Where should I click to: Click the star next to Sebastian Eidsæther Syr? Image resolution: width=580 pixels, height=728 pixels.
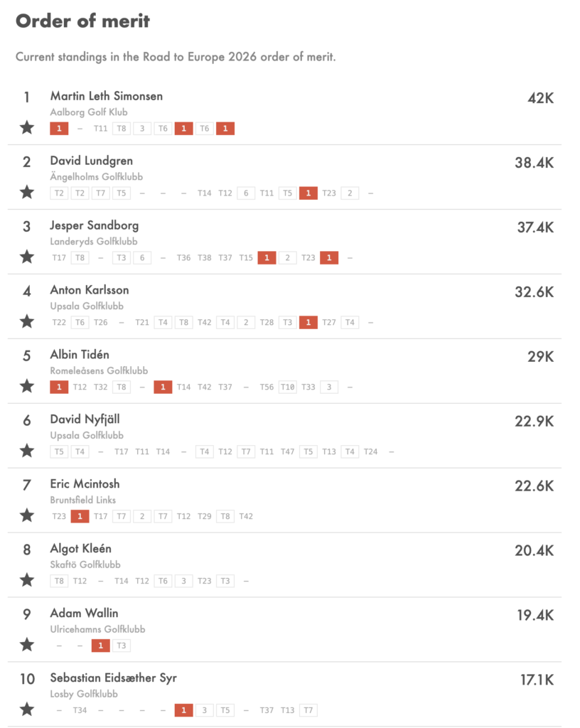point(27,709)
